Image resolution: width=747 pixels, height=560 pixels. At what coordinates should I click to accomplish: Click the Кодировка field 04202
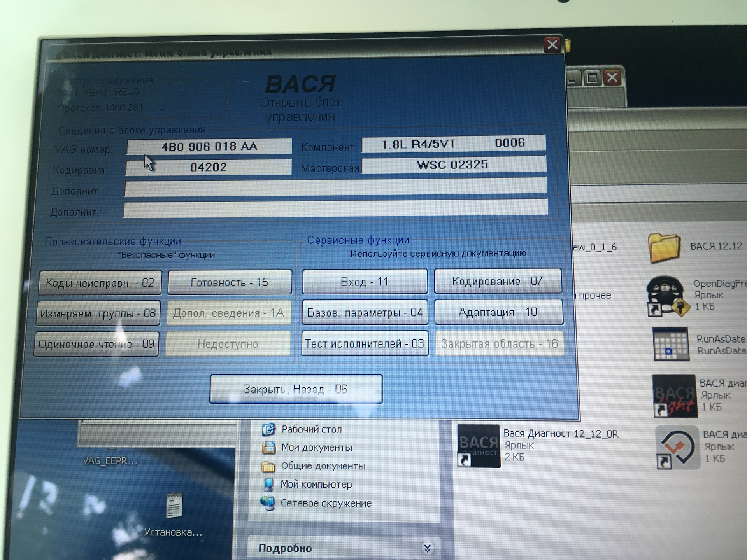tap(208, 167)
